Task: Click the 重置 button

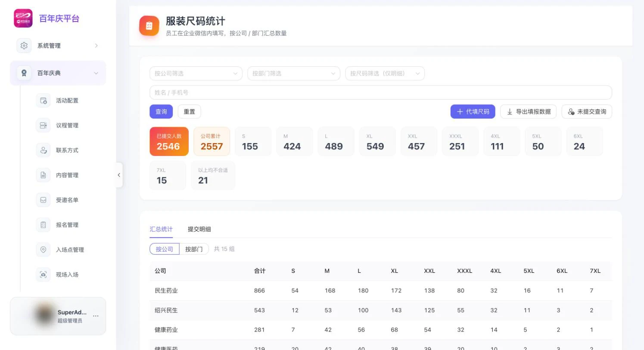Action: pyautogui.click(x=190, y=112)
